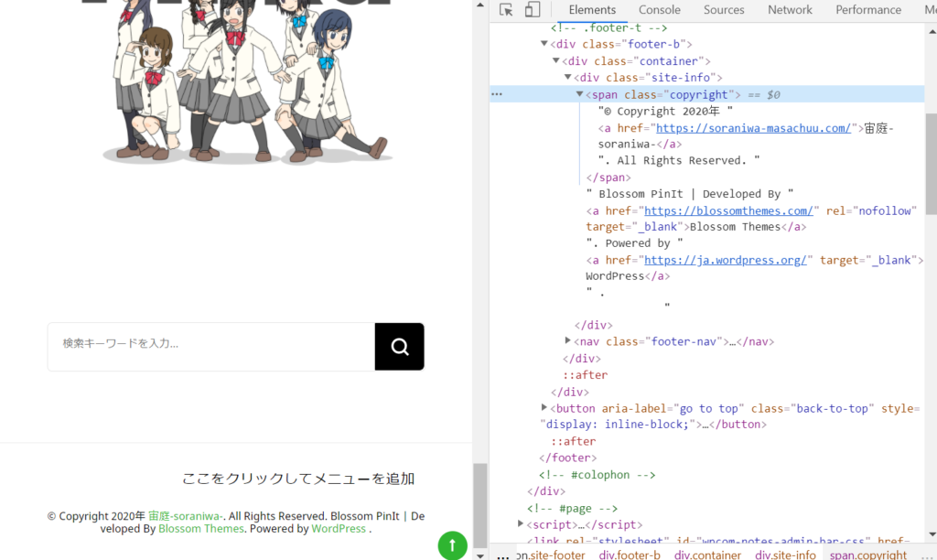Select the Performance tab

pos(867,10)
